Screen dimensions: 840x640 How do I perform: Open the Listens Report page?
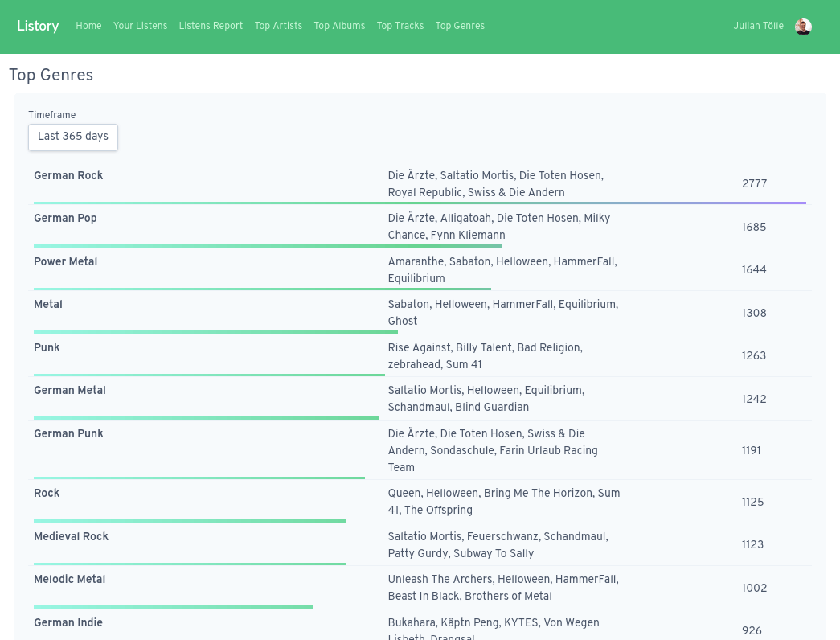point(211,26)
